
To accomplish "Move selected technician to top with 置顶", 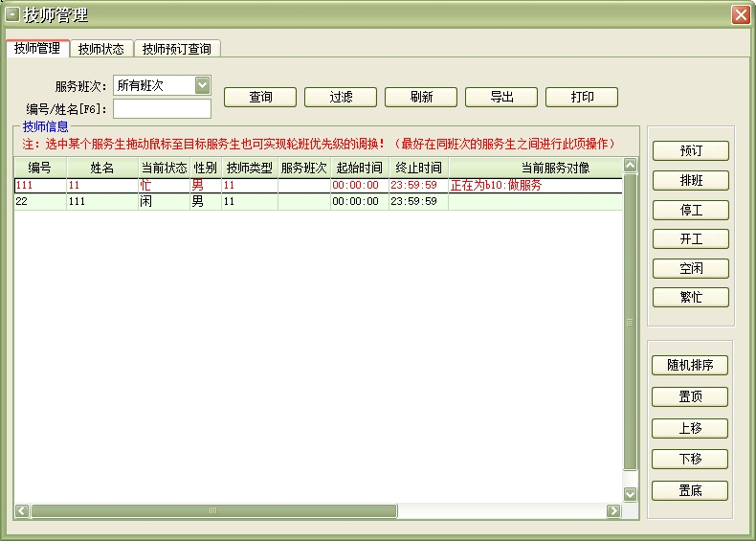I will click(690, 396).
